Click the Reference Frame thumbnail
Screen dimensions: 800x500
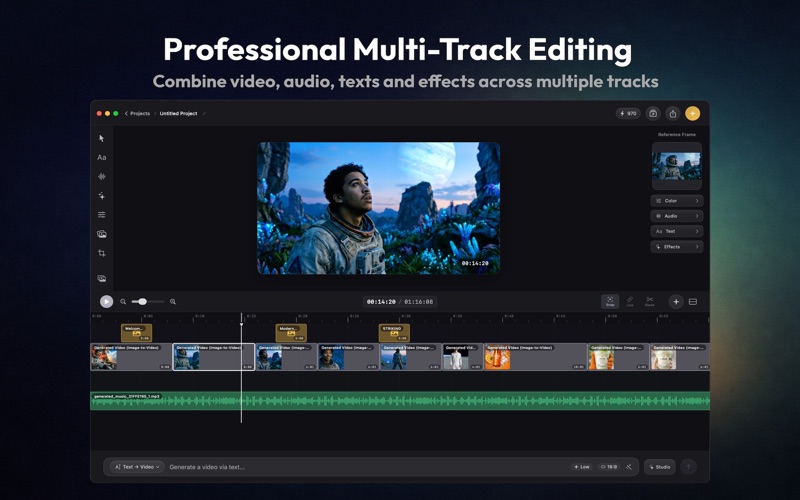click(677, 166)
